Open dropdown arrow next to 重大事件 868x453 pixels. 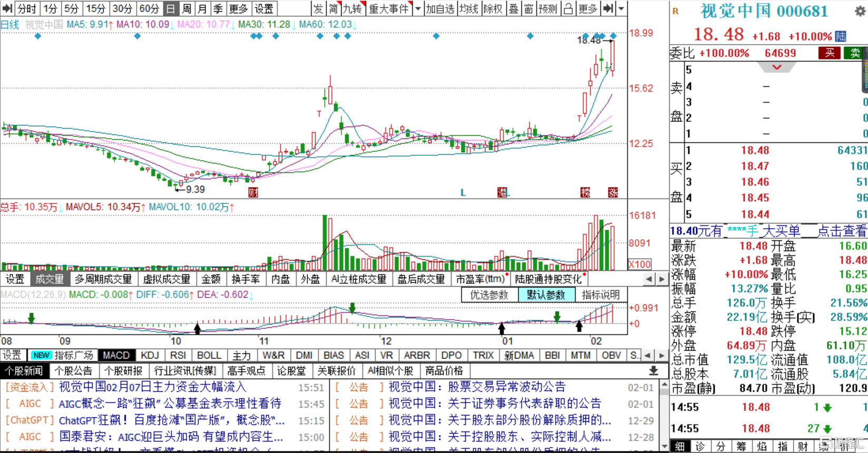pyautogui.click(x=418, y=8)
